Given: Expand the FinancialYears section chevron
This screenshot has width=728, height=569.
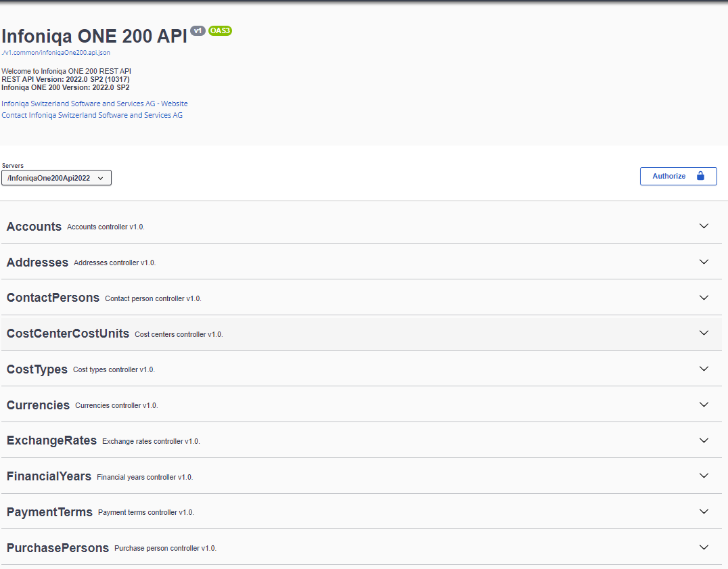Looking at the screenshot, I should [704, 476].
